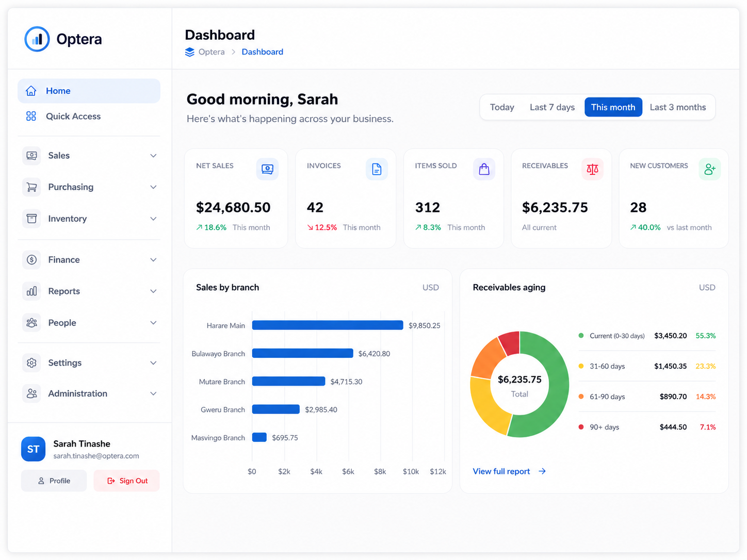Expand the People menu chevron
The height and width of the screenshot is (560, 747).
153,323
